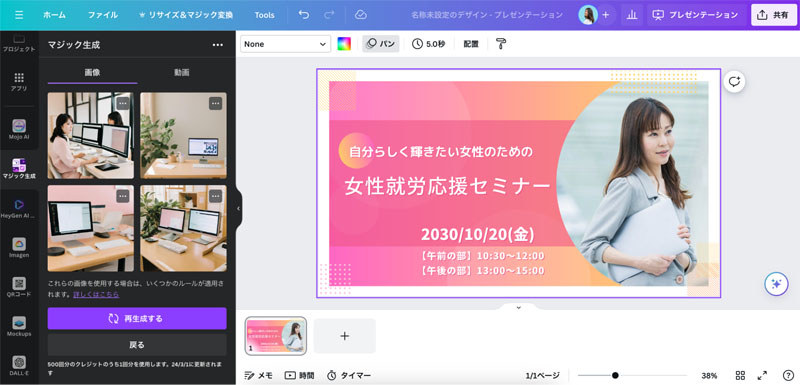Select generated image with dual monitors on desk
The height and width of the screenshot is (385, 800).
pos(184,228)
